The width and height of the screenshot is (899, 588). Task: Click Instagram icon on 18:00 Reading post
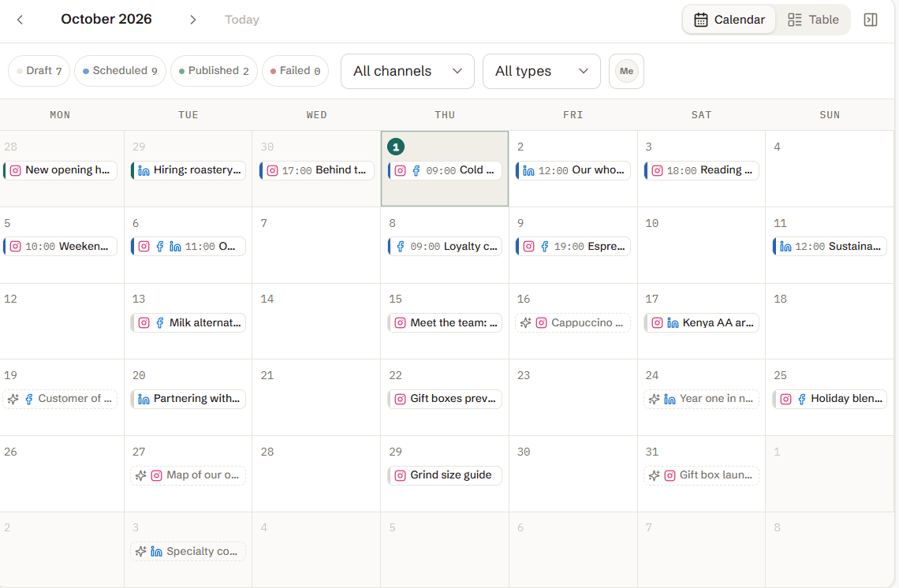(657, 170)
